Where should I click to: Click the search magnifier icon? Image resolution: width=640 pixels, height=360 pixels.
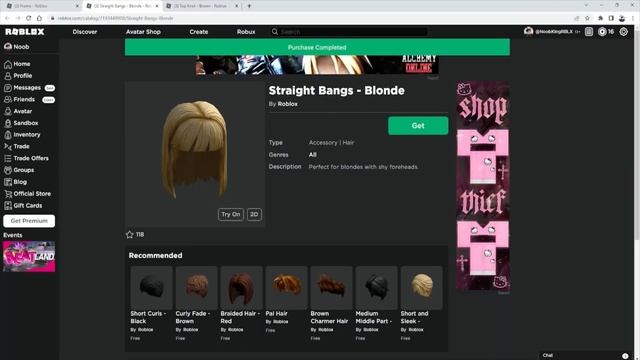(275, 31)
